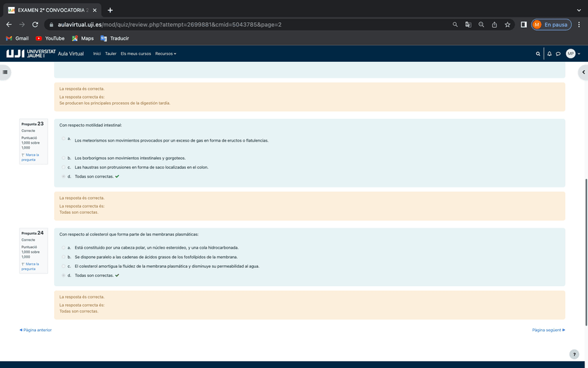
Task: Click the help question mark button
Action: (573, 354)
